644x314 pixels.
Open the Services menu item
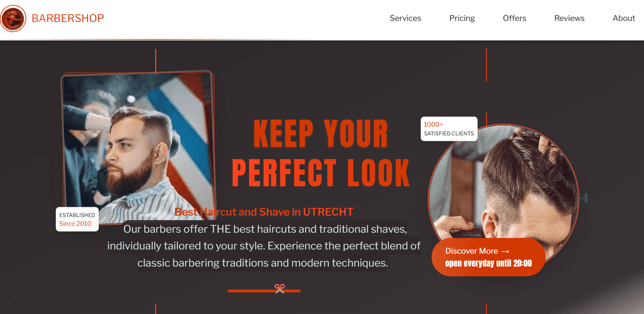pyautogui.click(x=405, y=18)
